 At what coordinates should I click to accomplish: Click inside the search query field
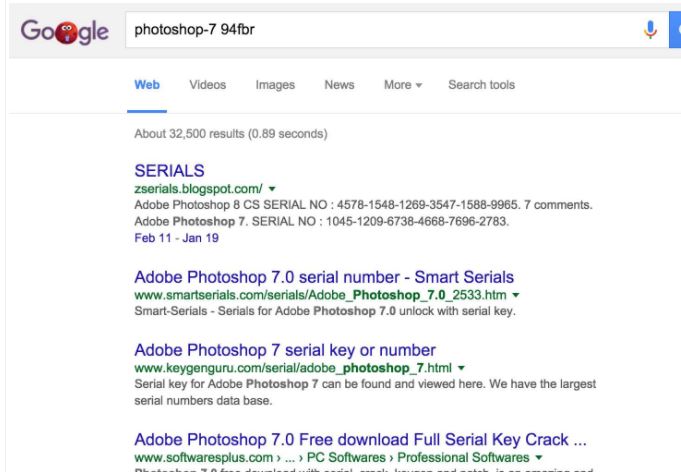[382, 30]
